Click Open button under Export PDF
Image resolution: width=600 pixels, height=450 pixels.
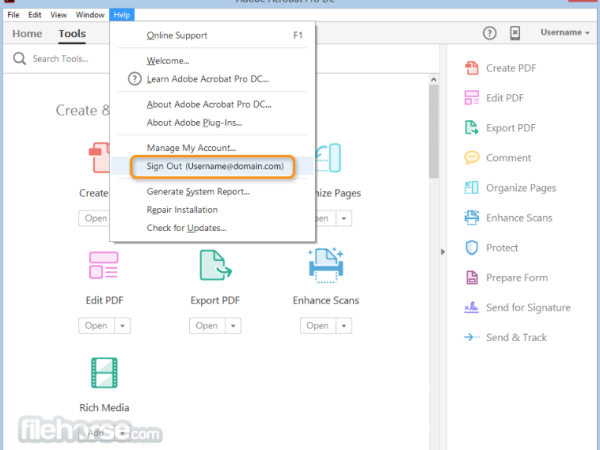point(207,326)
